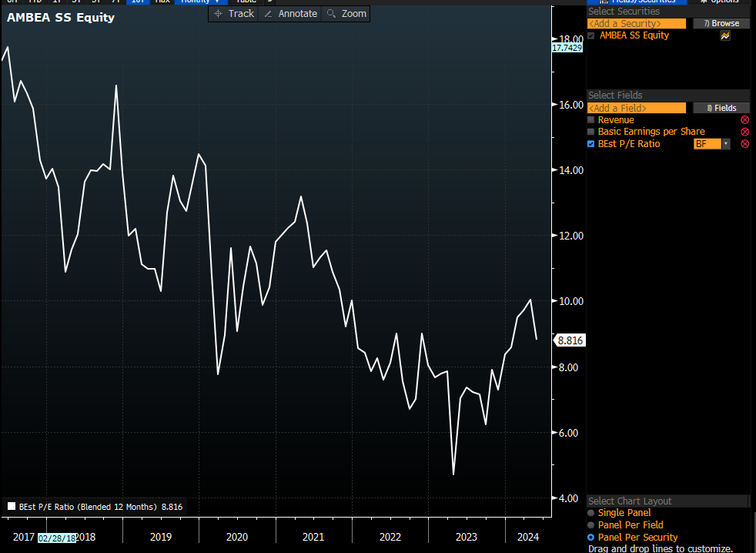Click the 2019 year label
Viewport: 756px width, 553px height.
tap(161, 537)
